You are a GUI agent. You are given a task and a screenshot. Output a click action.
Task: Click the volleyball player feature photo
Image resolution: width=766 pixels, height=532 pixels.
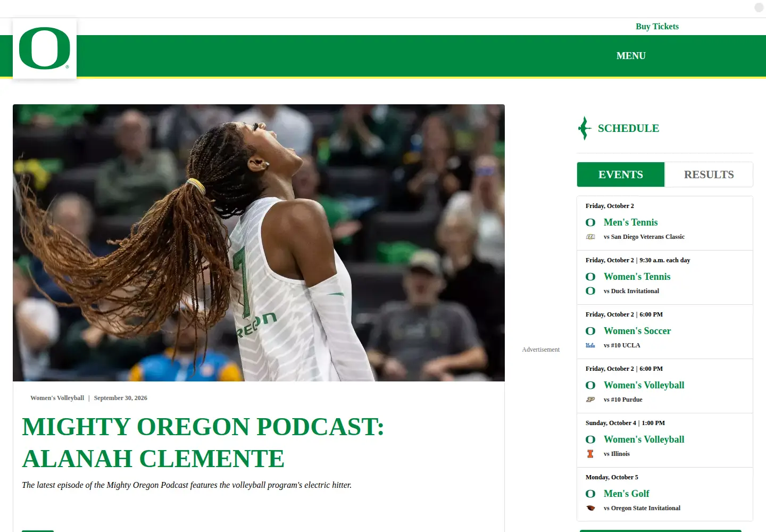coord(259,243)
